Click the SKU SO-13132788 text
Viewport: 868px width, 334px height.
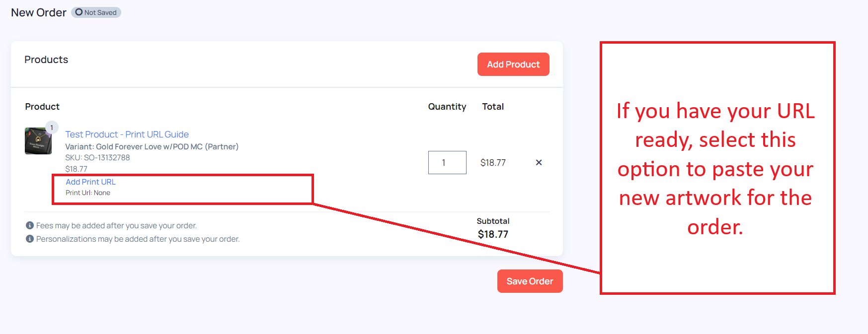pos(97,157)
